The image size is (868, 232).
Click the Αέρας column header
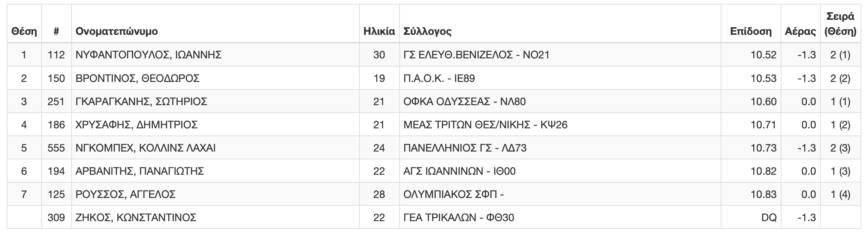coord(800,31)
